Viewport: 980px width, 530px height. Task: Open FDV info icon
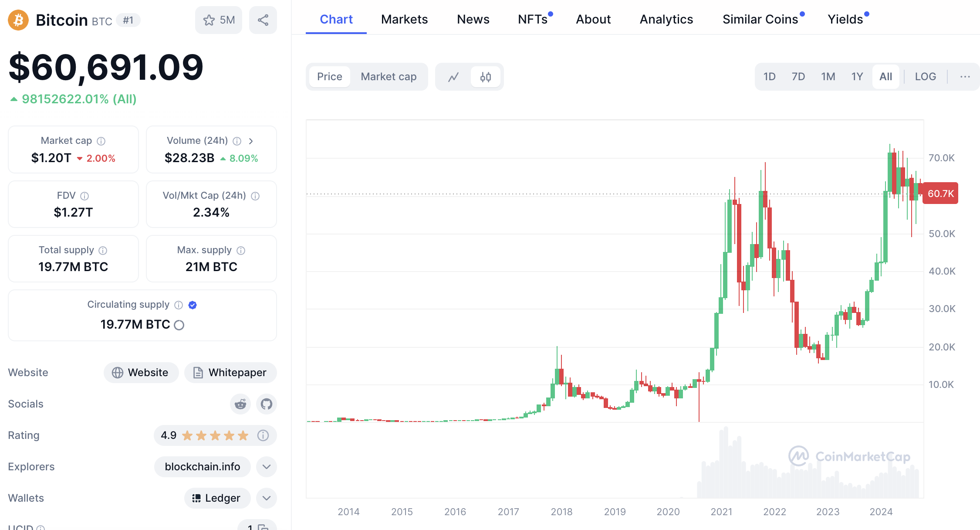point(84,196)
